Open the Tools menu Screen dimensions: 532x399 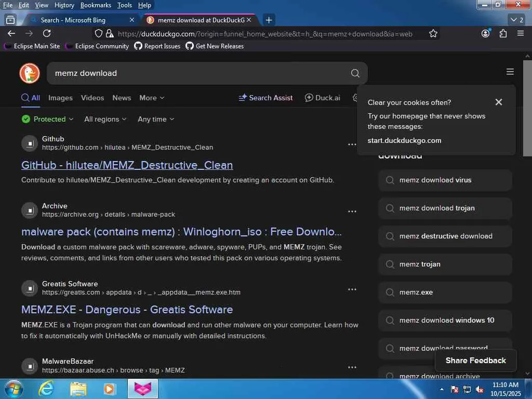pos(125,5)
